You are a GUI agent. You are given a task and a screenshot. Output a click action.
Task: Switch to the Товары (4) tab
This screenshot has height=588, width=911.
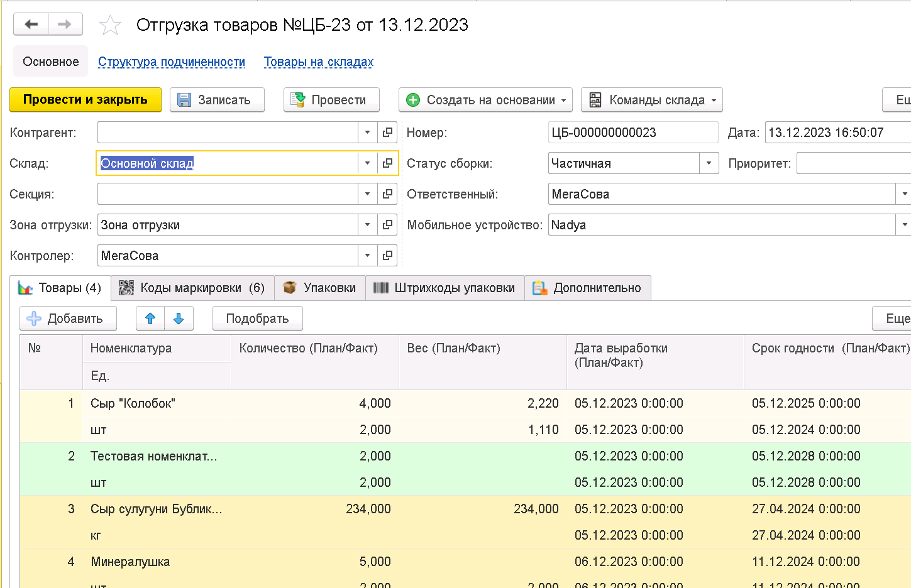(60, 288)
